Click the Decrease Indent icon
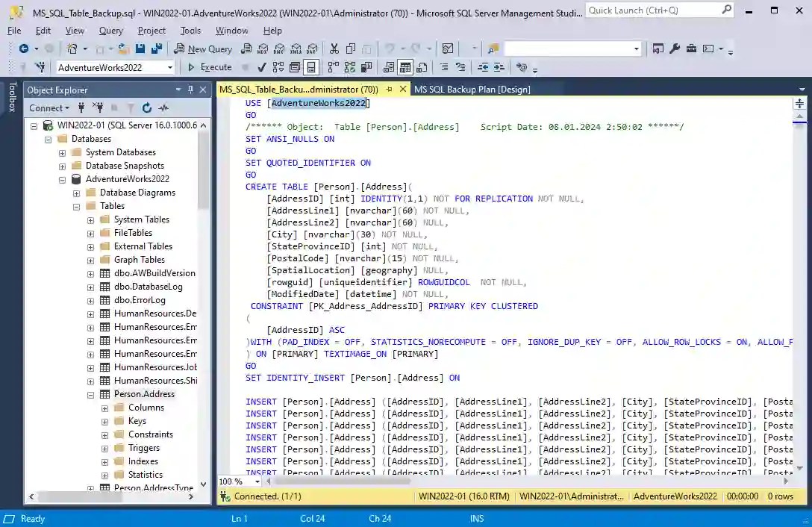Image resolution: width=812 pixels, height=527 pixels. click(483, 67)
